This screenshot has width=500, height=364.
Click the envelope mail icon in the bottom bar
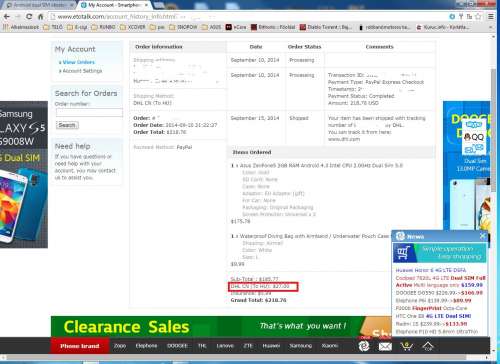[x=385, y=347]
